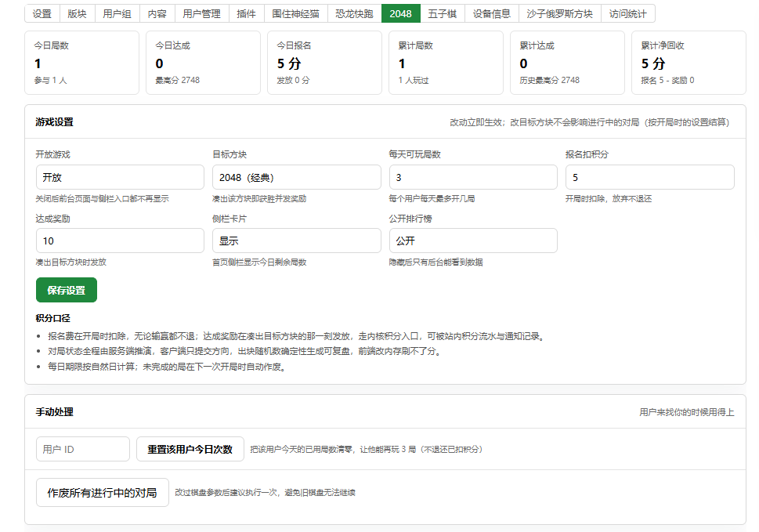Click the hint 首页侧栏显示今日剩余局数
759x532 pixels.
coord(259,262)
